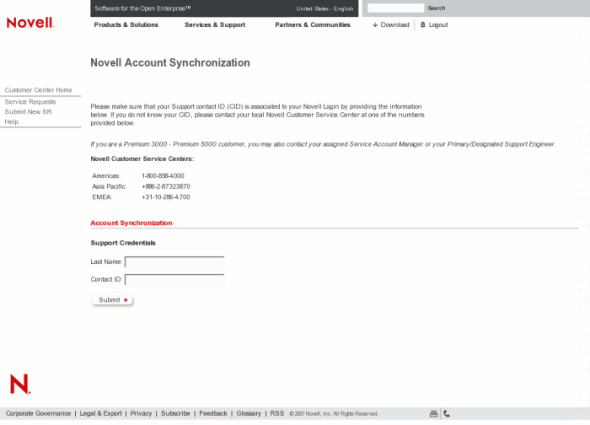This screenshot has width=590, height=425.
Task: Click the EMEA phone number +31-10-286-4700
Action: [166, 197]
